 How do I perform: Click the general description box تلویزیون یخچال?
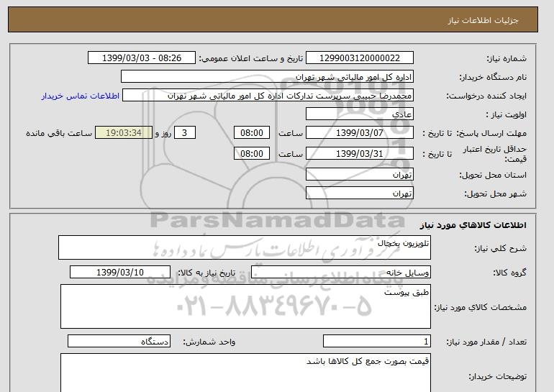coord(245,247)
